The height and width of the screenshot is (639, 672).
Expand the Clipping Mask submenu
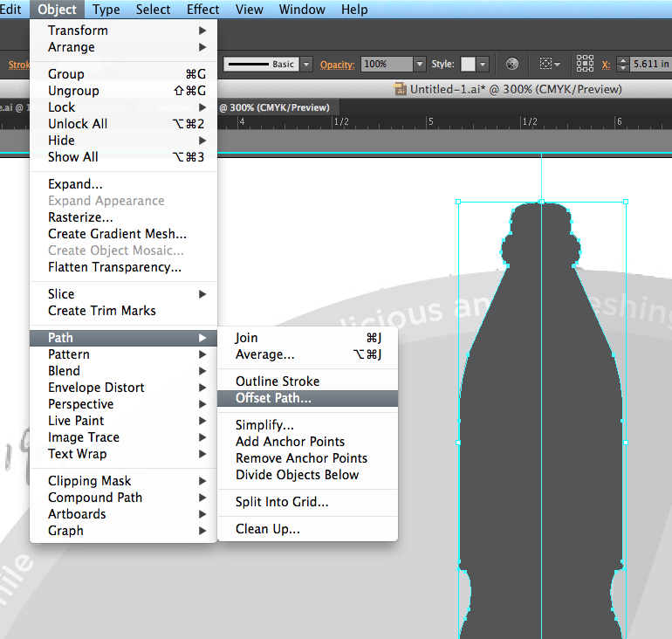123,481
